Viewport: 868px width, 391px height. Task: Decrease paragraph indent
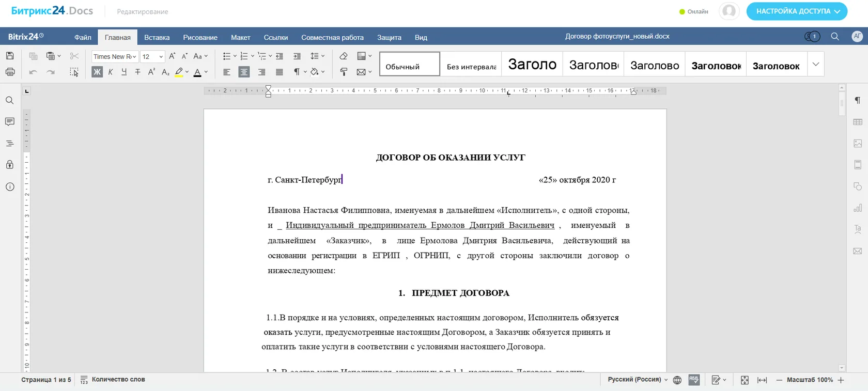tap(280, 56)
